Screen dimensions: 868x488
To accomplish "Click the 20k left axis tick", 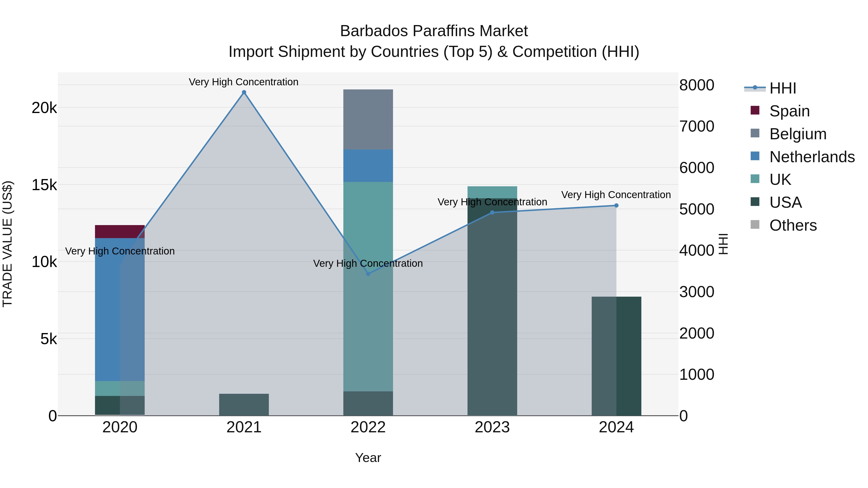I will point(44,108).
